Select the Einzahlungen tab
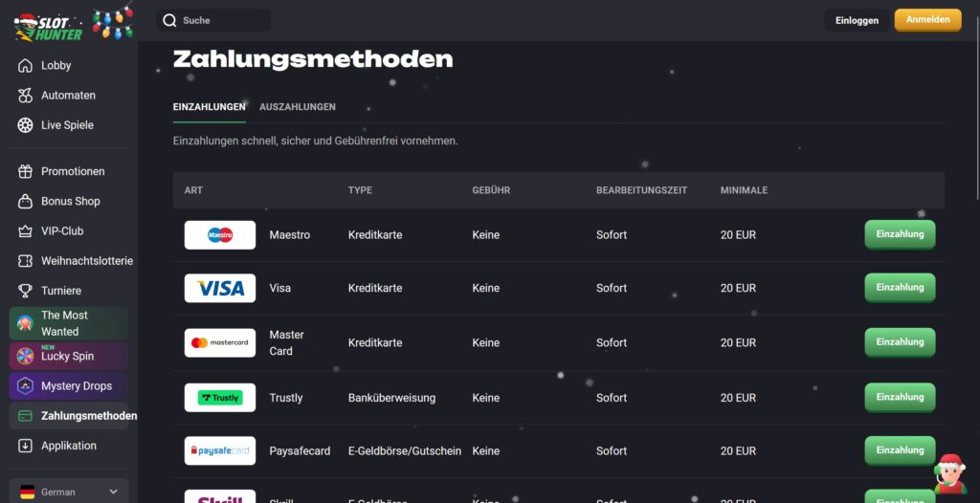 tap(209, 107)
